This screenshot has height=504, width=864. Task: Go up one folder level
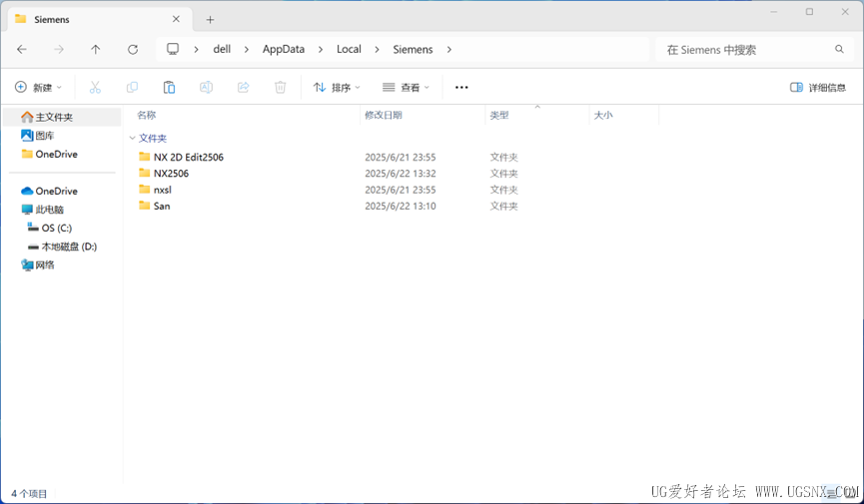point(95,50)
